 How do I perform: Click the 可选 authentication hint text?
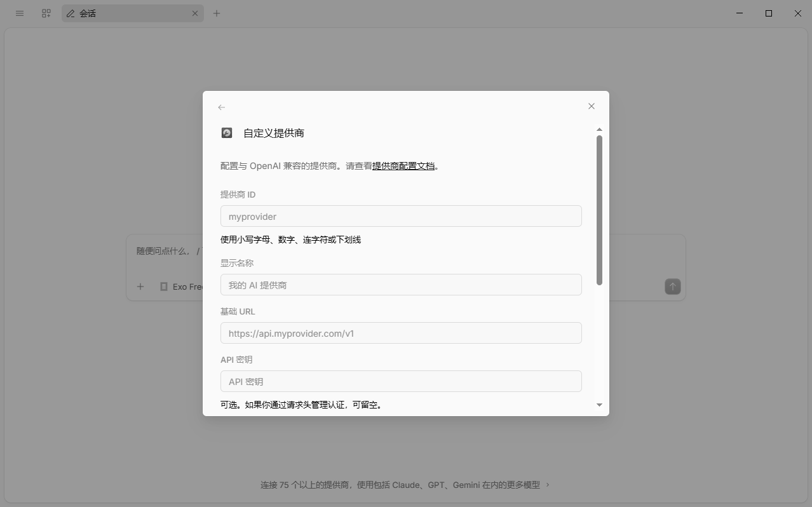coord(302,405)
